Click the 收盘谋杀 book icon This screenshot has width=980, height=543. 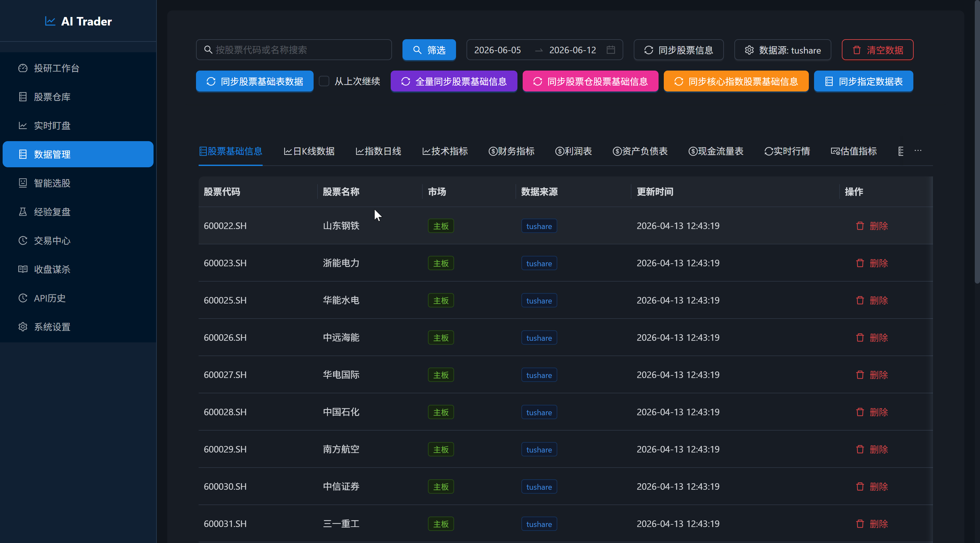(23, 269)
